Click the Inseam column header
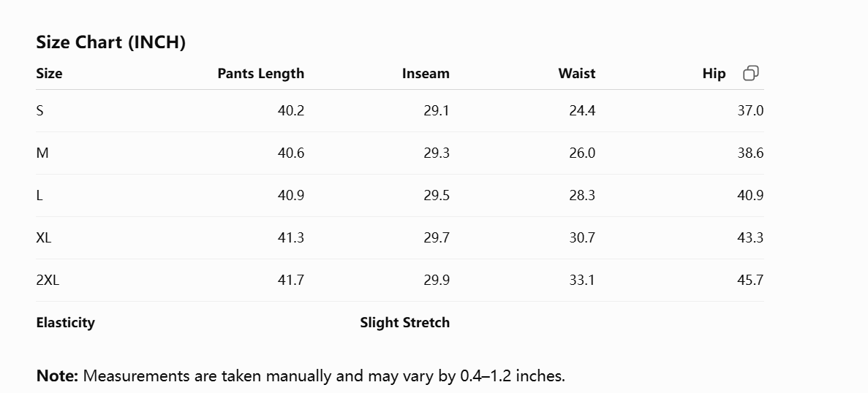The height and width of the screenshot is (393, 868). [x=426, y=74]
